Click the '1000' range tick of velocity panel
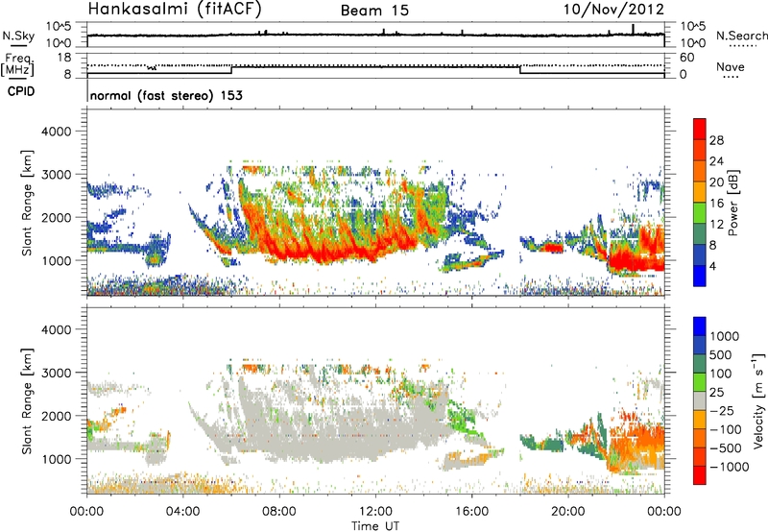Image resolution: width=768 pixels, height=532 pixels. 57,459
